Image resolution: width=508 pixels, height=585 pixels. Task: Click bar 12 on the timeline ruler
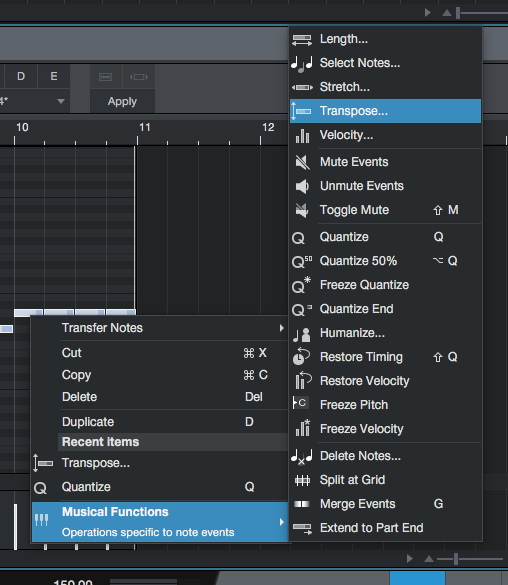click(x=268, y=128)
